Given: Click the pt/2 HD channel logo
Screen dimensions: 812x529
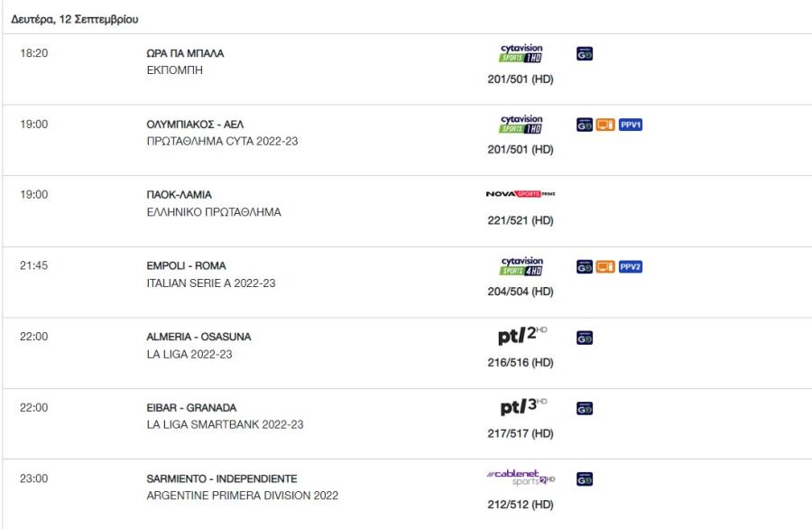Looking at the screenshot, I should [522, 335].
